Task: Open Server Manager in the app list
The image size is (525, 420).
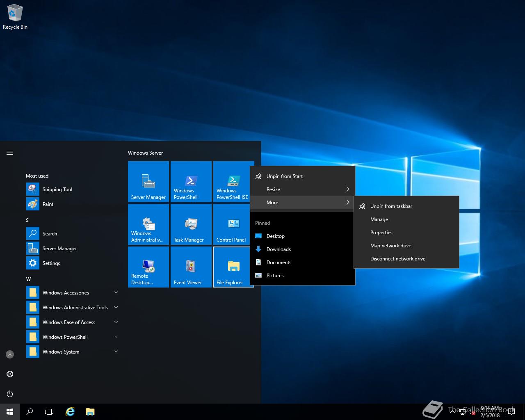Action: coord(73,249)
